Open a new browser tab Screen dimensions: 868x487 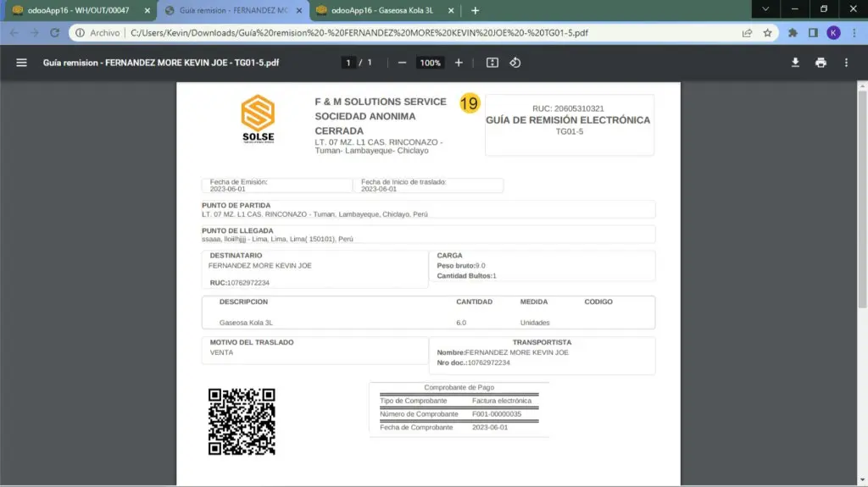click(475, 10)
